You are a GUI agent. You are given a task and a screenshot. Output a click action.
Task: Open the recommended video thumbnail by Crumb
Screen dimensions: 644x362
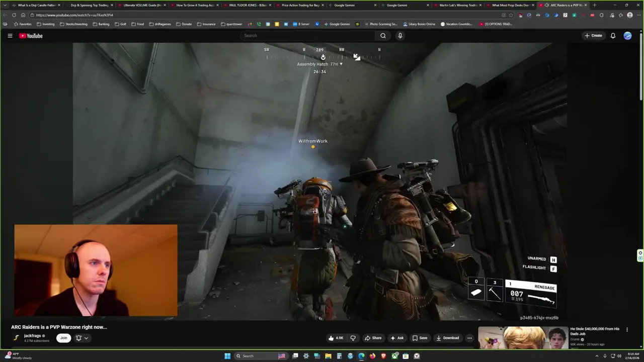523,337
